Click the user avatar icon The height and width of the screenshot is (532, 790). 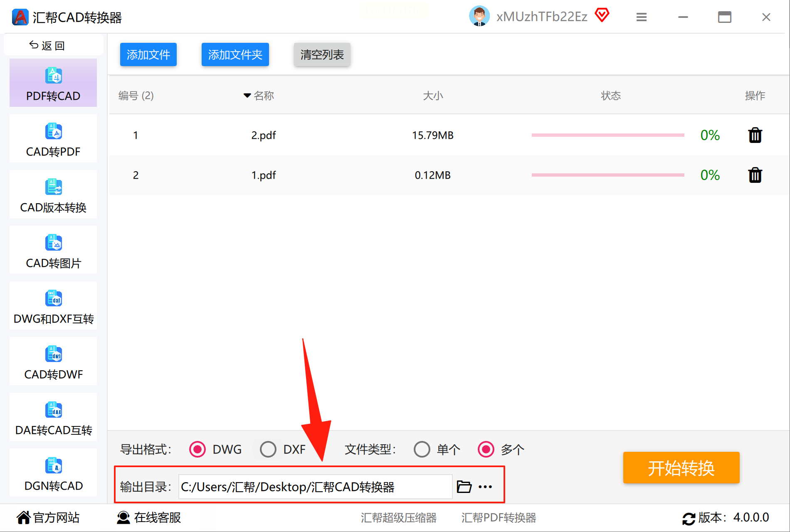(x=479, y=16)
